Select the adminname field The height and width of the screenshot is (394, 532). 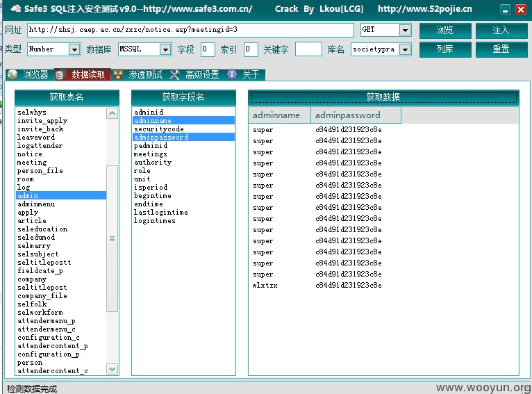(x=183, y=120)
